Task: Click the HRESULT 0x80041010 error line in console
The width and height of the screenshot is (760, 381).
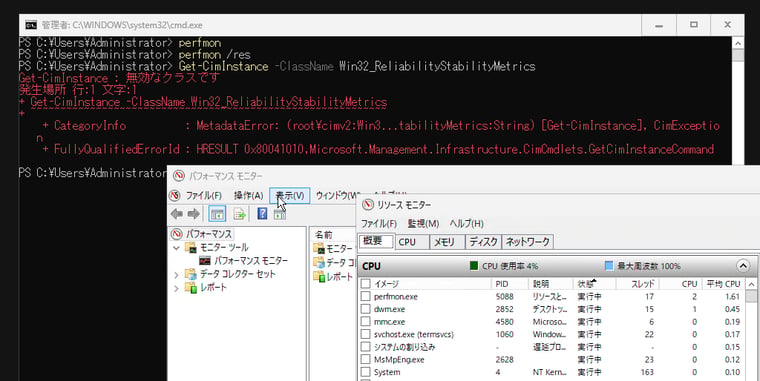Action: 378,149
